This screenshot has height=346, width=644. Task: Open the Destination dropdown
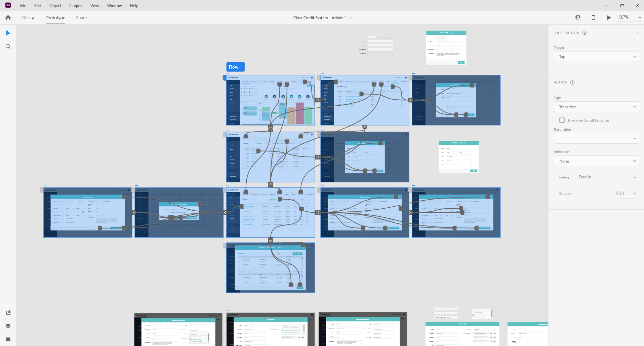597,138
